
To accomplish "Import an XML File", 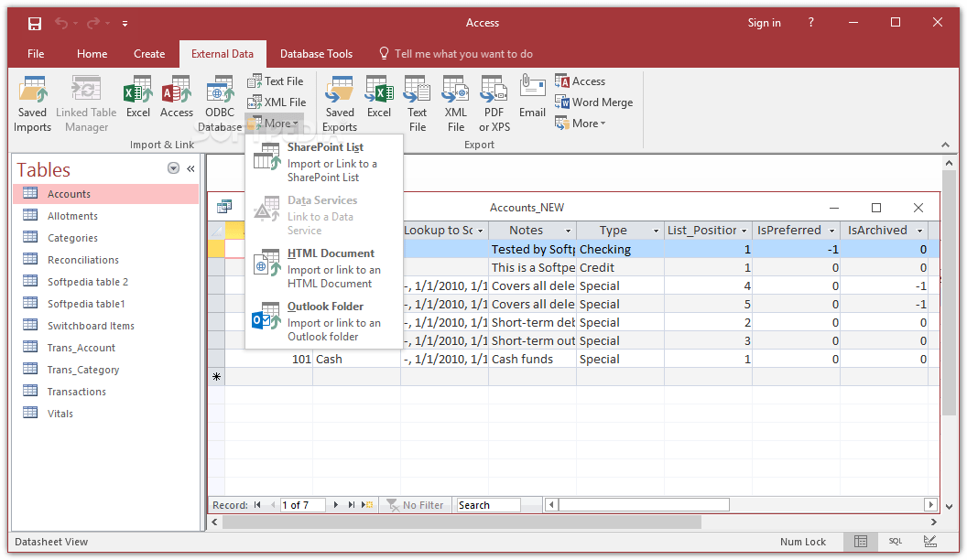I will 277,102.
